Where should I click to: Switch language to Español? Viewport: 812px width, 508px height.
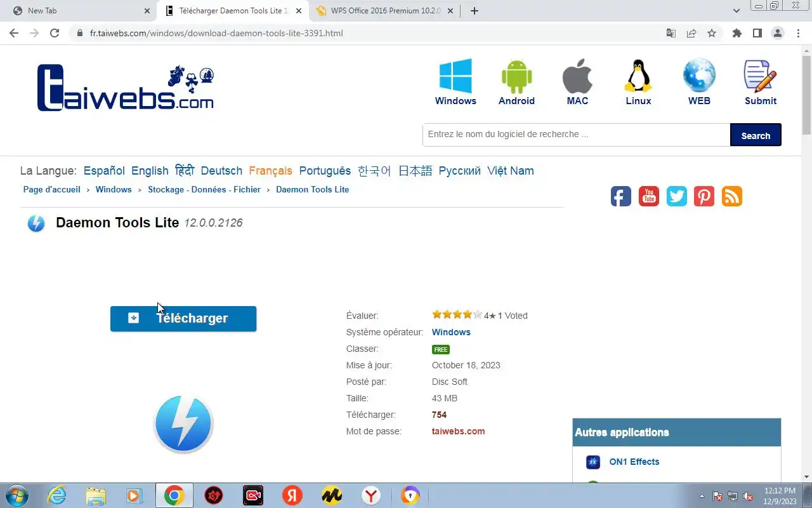[104, 171]
